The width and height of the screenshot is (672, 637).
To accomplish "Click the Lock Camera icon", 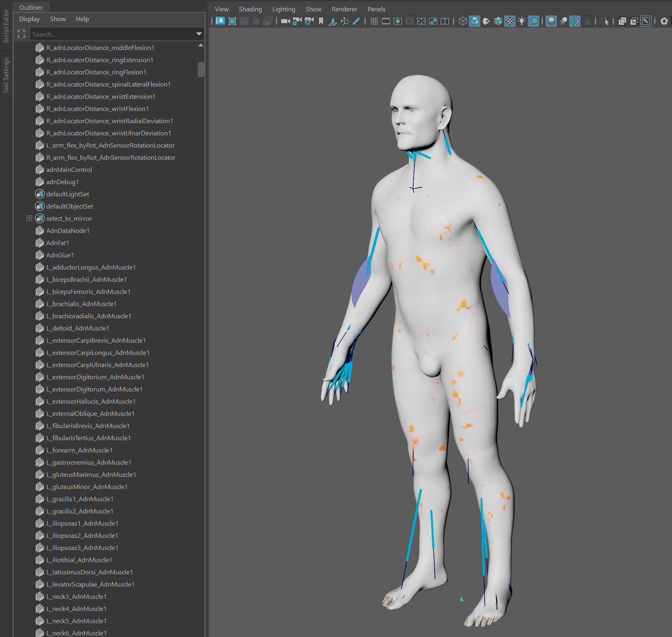I will tap(297, 21).
